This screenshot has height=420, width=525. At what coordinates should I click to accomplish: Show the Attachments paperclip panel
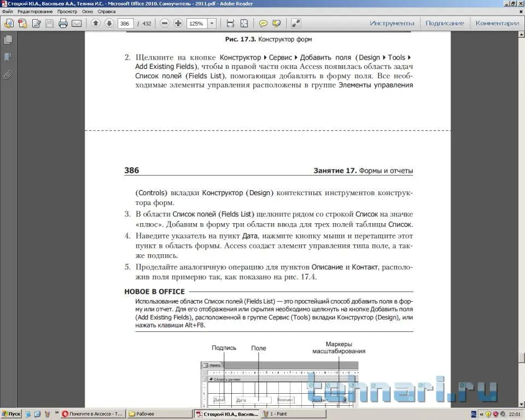[x=8, y=75]
